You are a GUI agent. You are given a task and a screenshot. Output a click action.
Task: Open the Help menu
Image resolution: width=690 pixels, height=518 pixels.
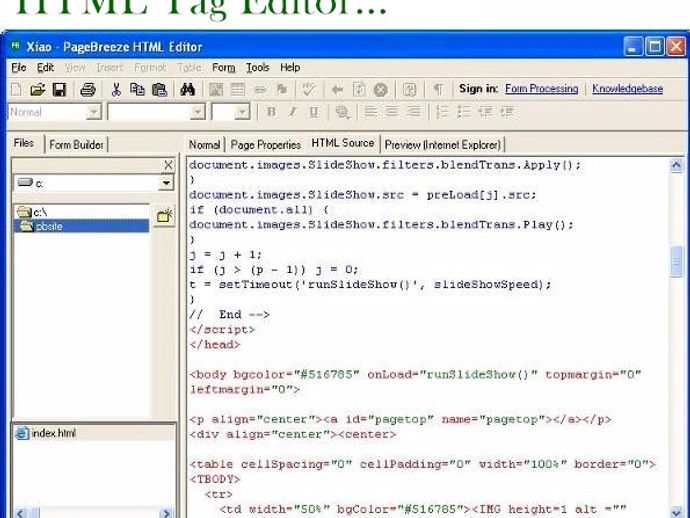coord(290,67)
